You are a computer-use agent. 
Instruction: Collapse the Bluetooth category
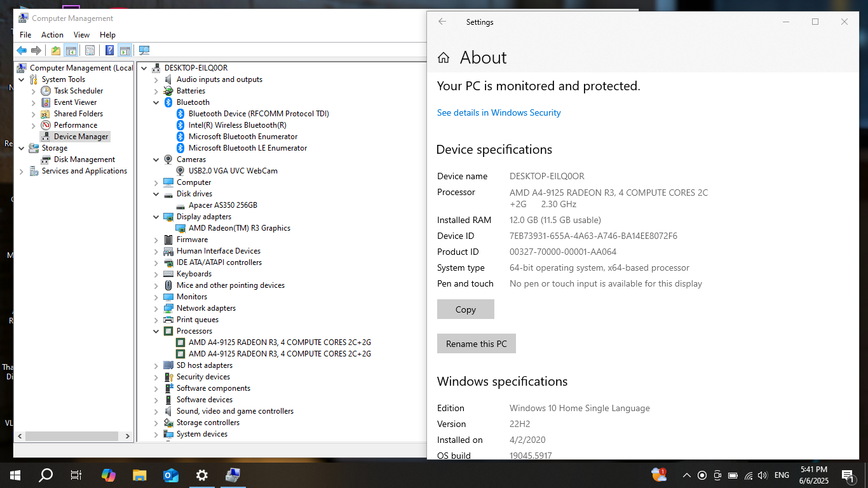pyautogui.click(x=156, y=102)
